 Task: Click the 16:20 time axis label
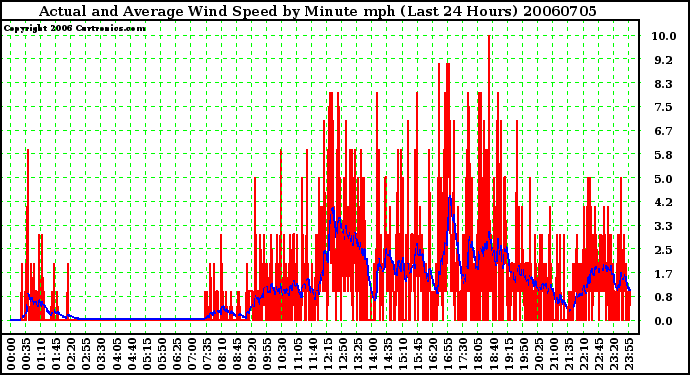pyautogui.click(x=433, y=354)
